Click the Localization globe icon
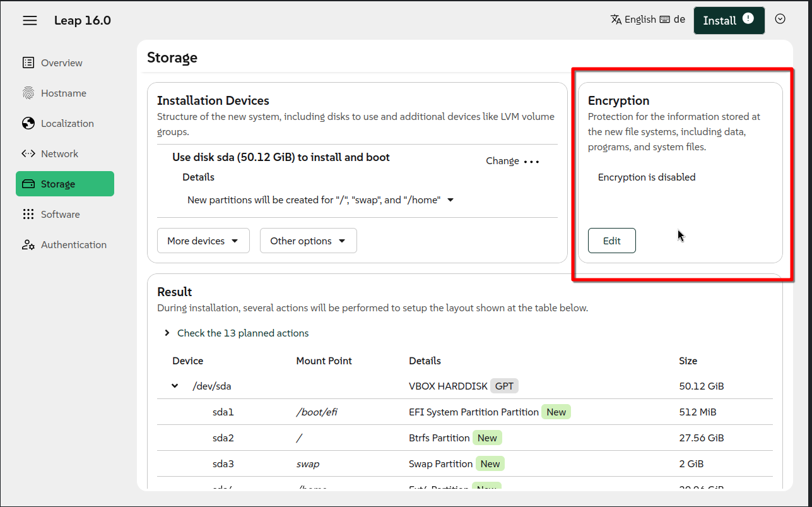This screenshot has width=812, height=507. coord(28,123)
